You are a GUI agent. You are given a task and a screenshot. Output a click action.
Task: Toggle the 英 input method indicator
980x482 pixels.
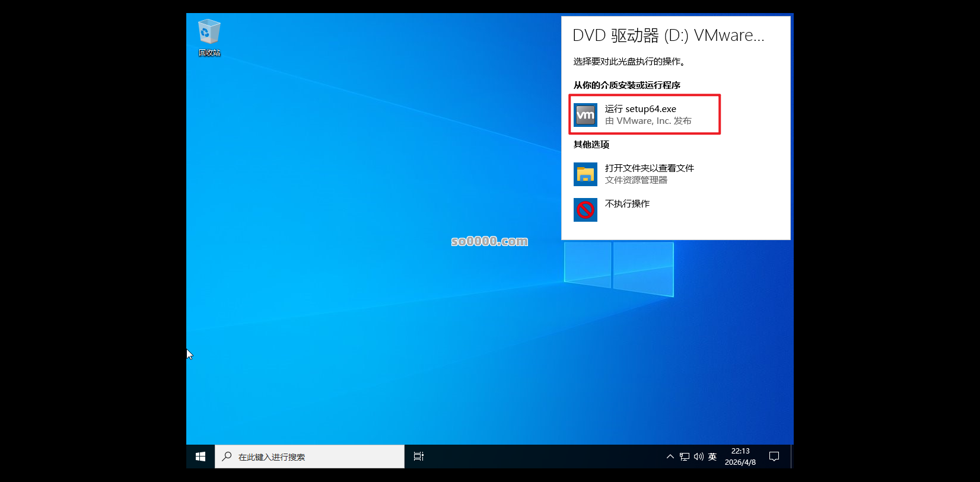712,457
